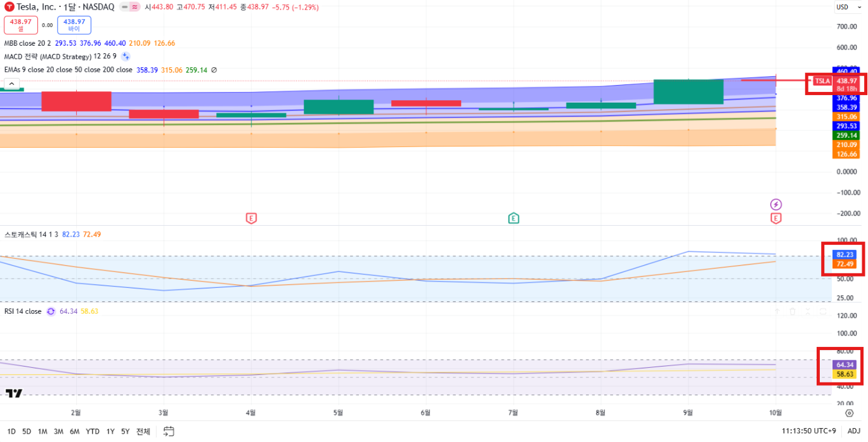Image resolution: width=868 pixels, height=442 pixels.
Task: Click the 58.63 RSI value label
Action: tap(846, 374)
